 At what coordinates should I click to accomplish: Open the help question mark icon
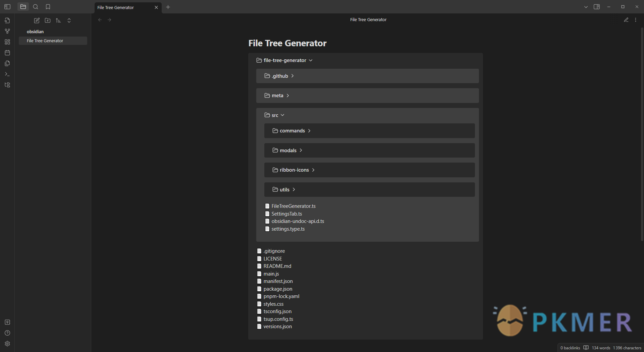[7, 333]
